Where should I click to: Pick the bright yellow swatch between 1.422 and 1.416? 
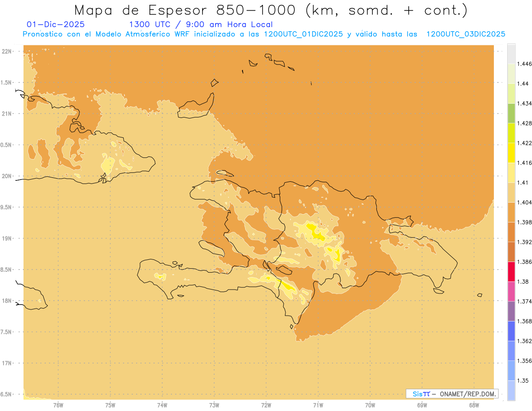point(511,153)
